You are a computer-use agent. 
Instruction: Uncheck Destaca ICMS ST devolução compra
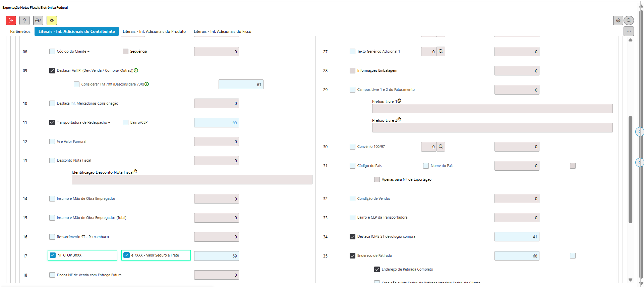[x=352, y=237]
